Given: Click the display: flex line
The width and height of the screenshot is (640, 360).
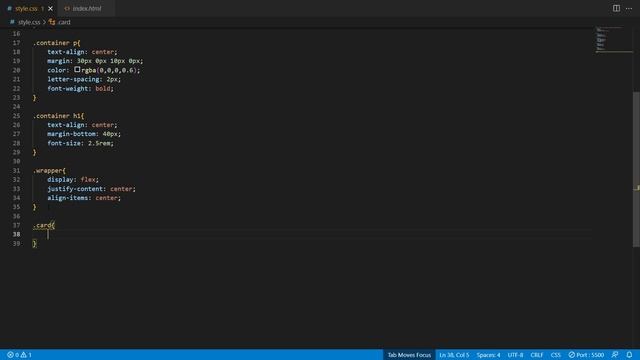Looking at the screenshot, I should [x=73, y=180].
